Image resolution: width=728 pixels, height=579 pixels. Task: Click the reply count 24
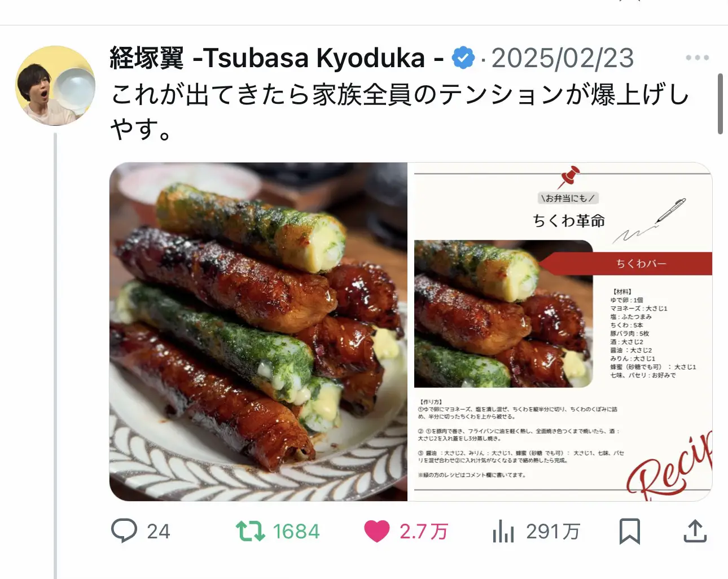(x=159, y=531)
